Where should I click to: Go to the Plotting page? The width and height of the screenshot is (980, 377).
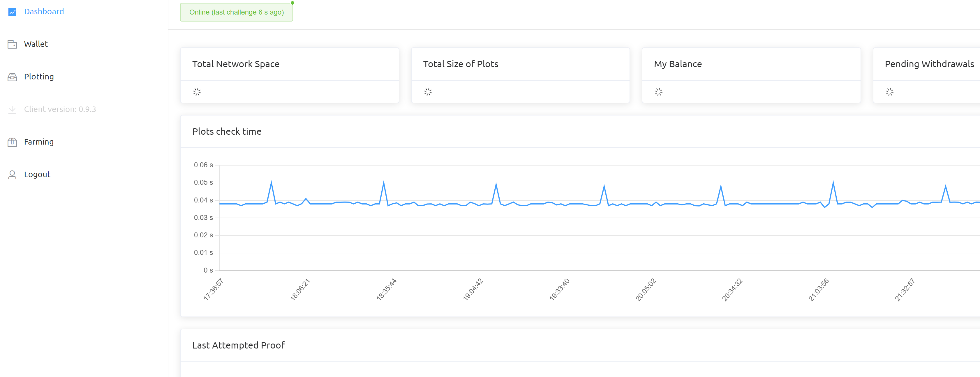pyautogui.click(x=39, y=77)
